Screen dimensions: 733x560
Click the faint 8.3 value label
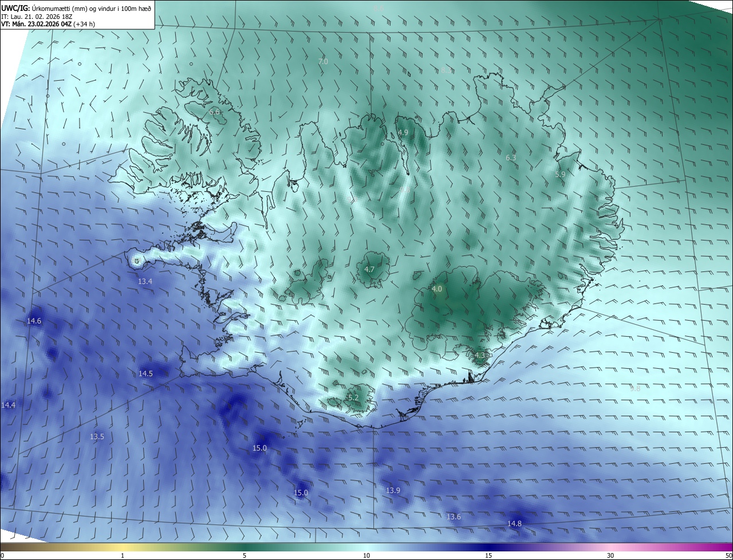446,70
